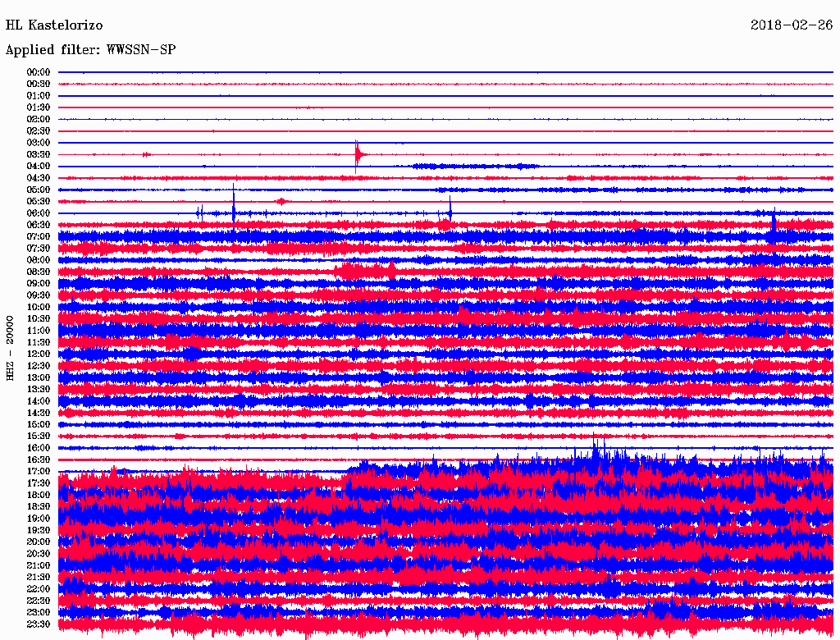Click the '04:00' time label
Image resolution: width=840 pixels, height=640 pixels.
click(38, 167)
